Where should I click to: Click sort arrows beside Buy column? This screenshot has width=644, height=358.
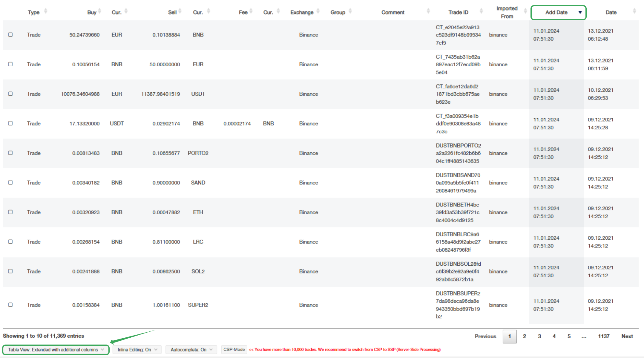click(100, 11)
